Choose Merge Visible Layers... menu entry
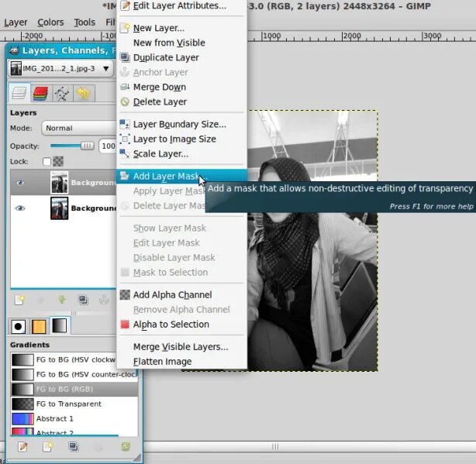Image resolution: width=476 pixels, height=464 pixels. coord(181,346)
